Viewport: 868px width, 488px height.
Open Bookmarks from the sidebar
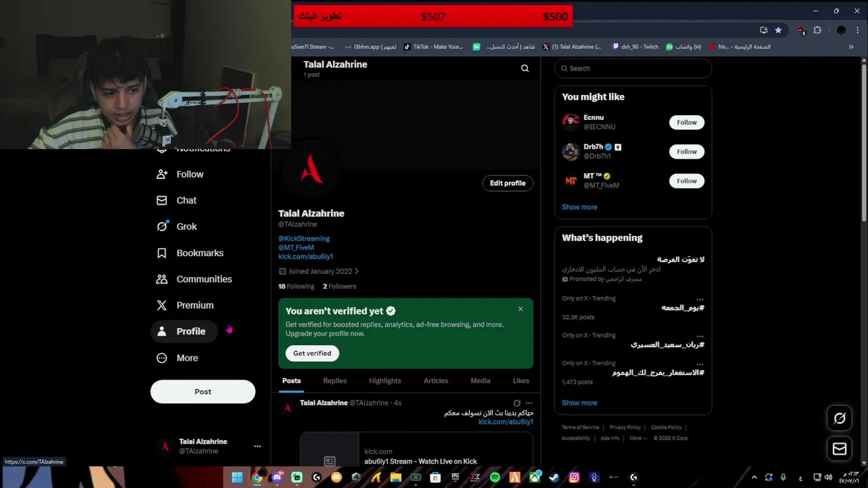tap(190, 253)
